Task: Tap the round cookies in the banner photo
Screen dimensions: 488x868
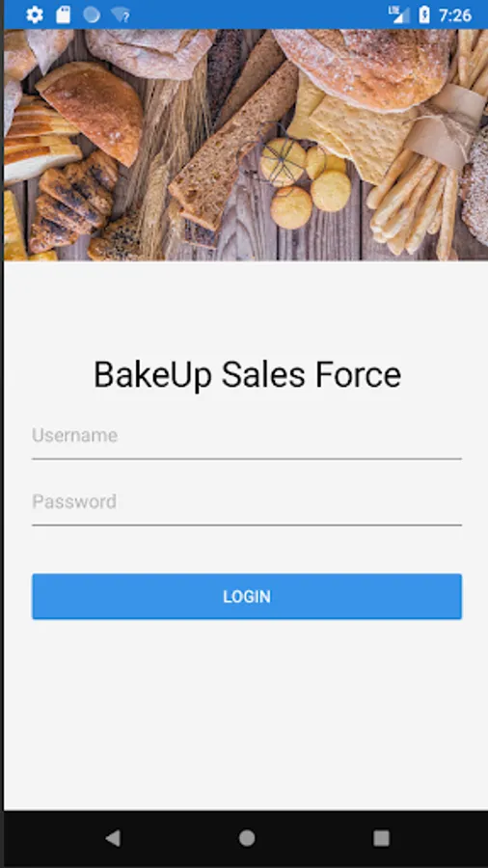Action: 306,182
